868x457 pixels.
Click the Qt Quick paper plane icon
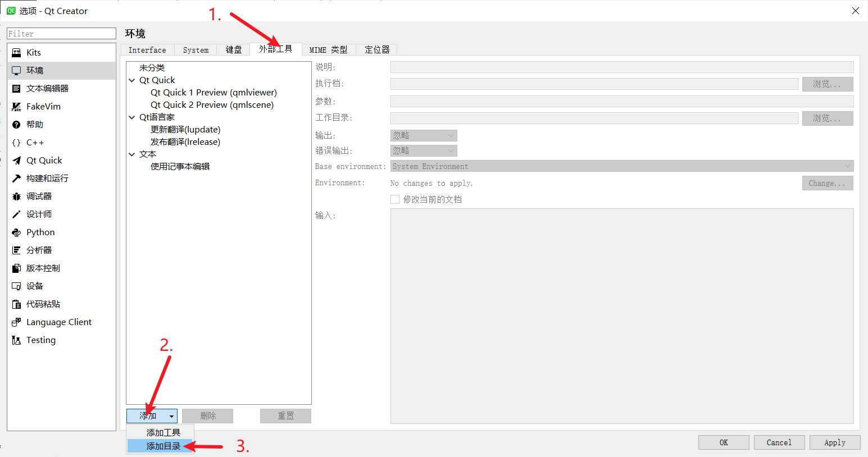pyautogui.click(x=16, y=161)
